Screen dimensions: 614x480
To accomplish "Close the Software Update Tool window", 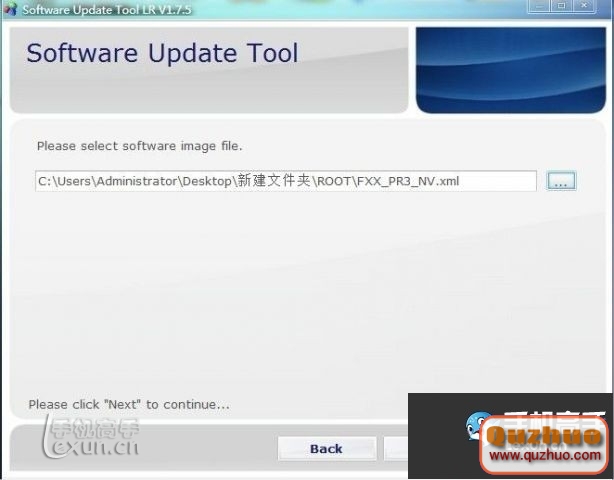I will (584, 5).
